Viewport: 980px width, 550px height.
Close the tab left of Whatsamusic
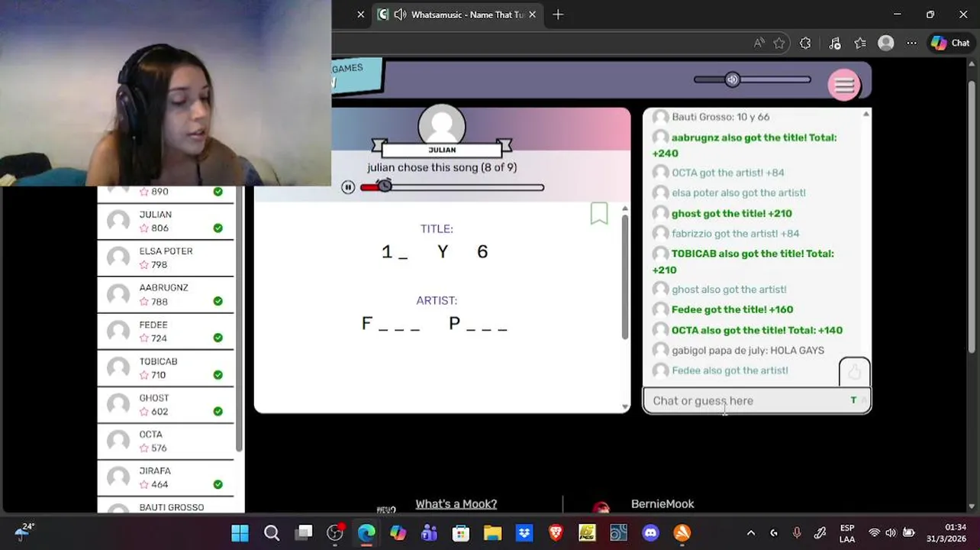361,15
